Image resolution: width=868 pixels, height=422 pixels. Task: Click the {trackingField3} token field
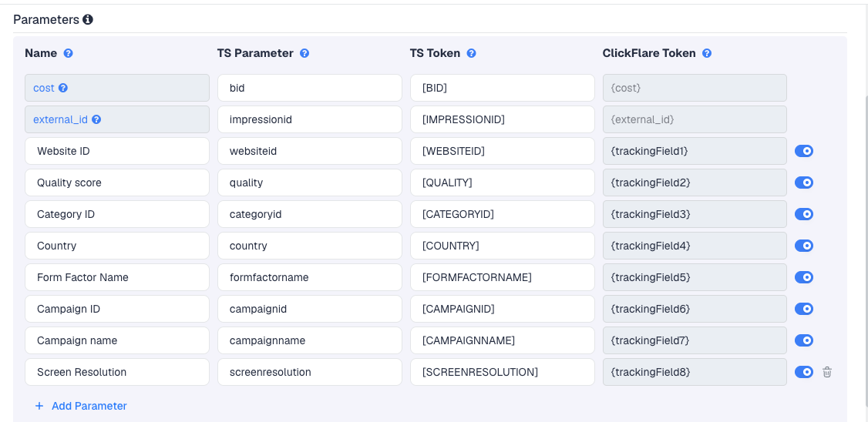[695, 214]
